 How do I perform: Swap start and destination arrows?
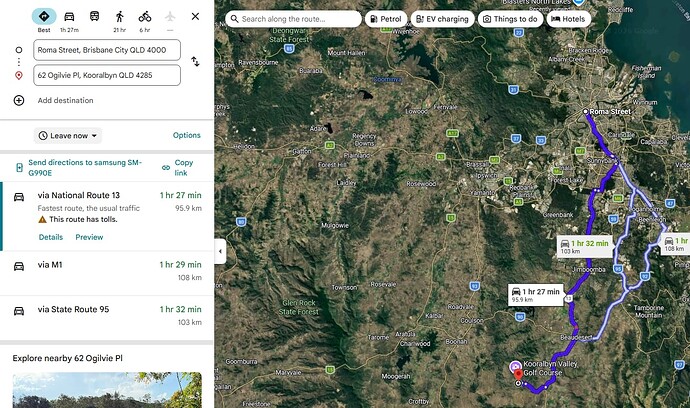[x=195, y=62]
